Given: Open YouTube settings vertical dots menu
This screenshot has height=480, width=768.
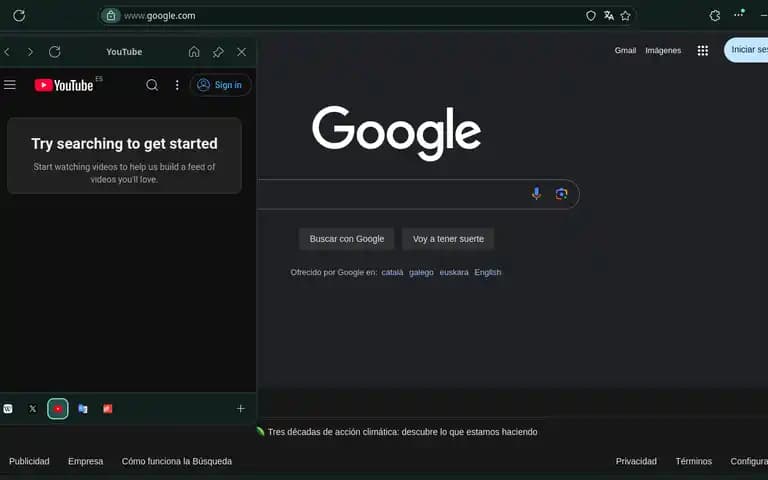Looking at the screenshot, I should (x=177, y=85).
